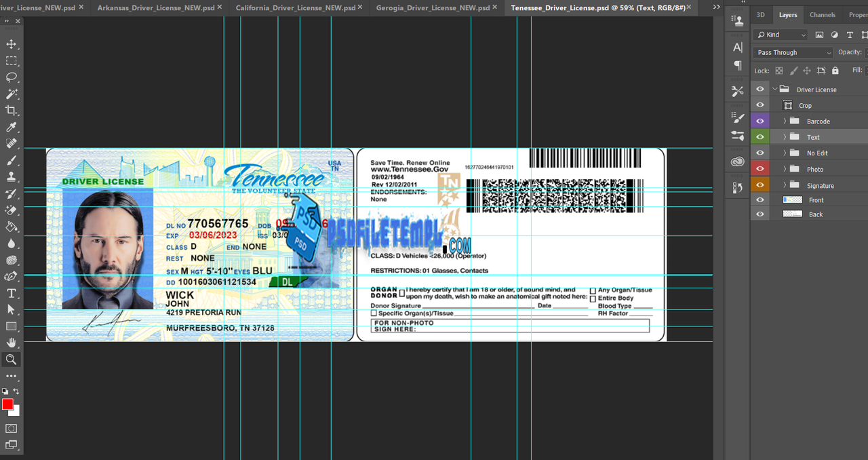The height and width of the screenshot is (460, 868).
Task: Open the Kind filter dropdown
Action: 781,35
